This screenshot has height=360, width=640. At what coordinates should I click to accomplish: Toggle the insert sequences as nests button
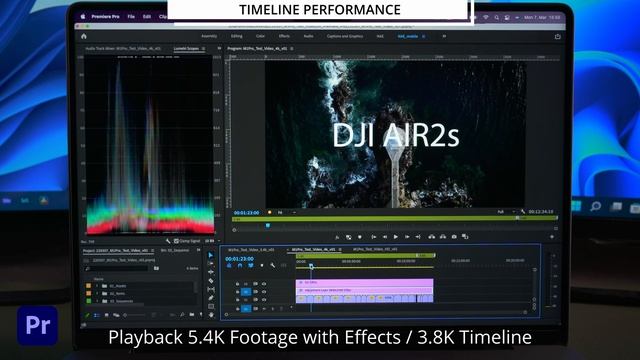(x=229, y=266)
